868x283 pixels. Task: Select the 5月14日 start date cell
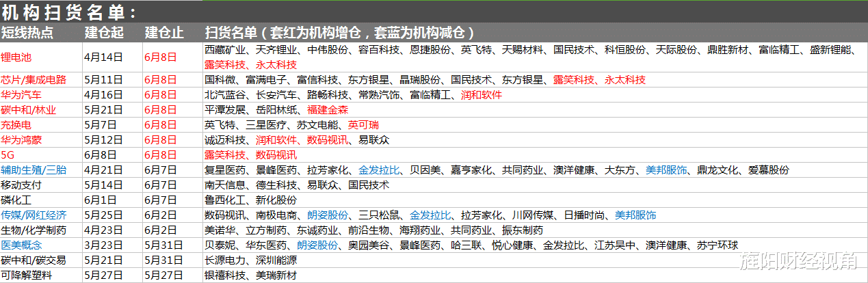pos(103,185)
